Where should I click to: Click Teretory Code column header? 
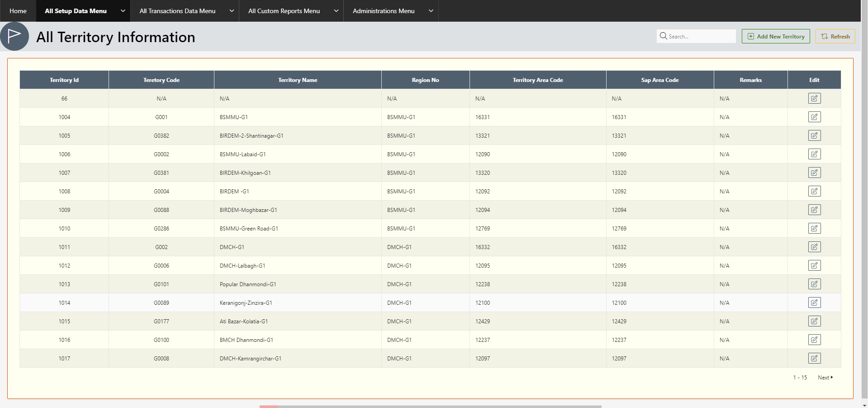coord(161,80)
